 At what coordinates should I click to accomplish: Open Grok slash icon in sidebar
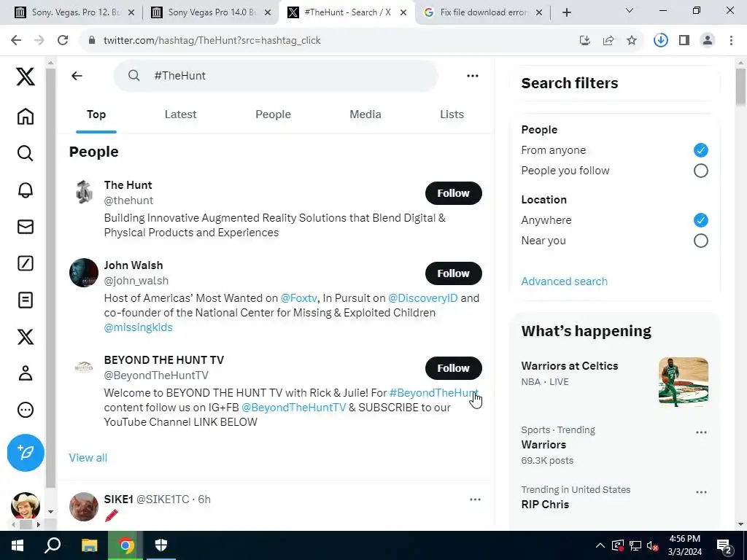click(x=26, y=263)
